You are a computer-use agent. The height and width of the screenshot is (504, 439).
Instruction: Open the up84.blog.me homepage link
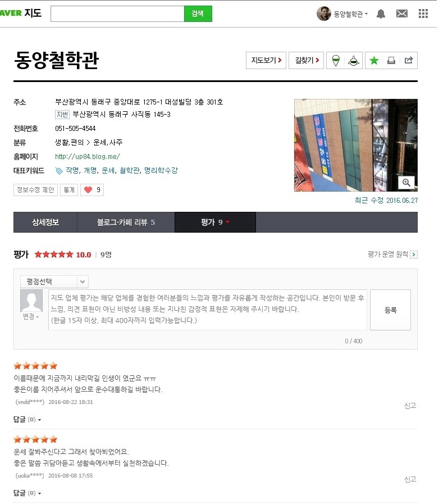coord(88,157)
